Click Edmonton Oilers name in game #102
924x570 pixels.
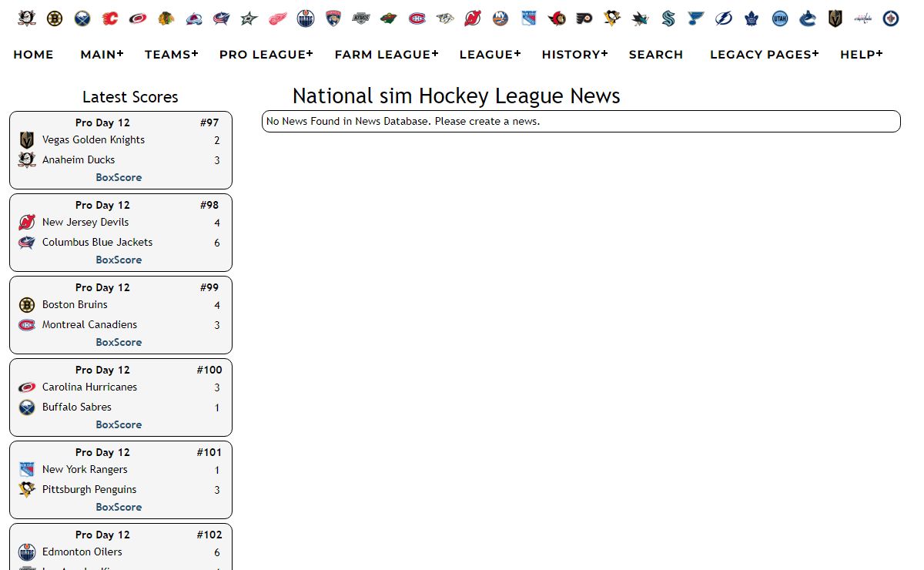pyautogui.click(x=82, y=552)
